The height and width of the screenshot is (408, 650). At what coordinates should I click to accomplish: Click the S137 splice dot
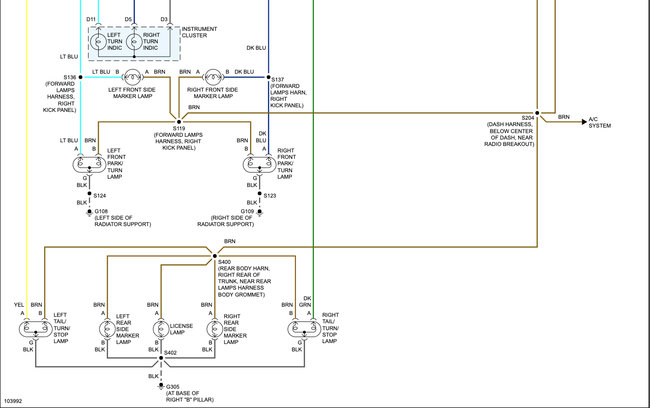pos(268,77)
